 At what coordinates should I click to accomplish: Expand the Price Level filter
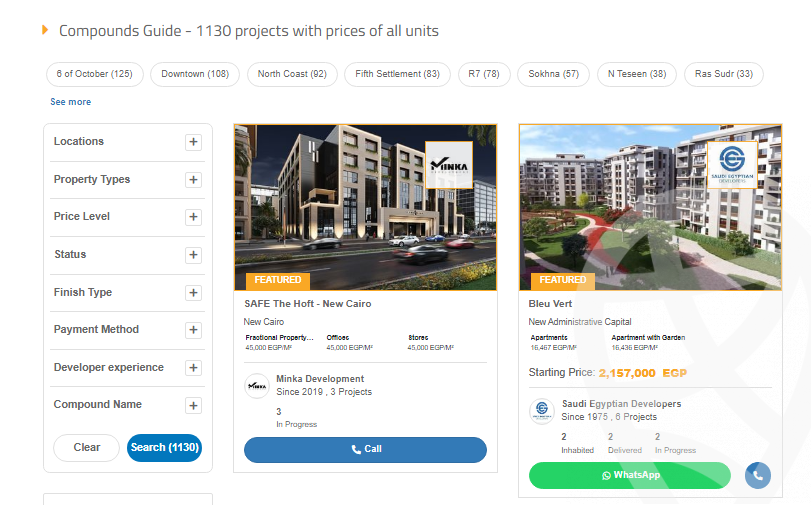coord(193,217)
